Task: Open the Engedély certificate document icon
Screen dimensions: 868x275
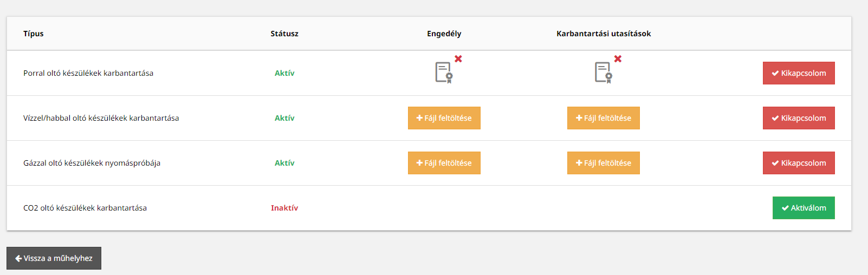Action: (x=444, y=73)
